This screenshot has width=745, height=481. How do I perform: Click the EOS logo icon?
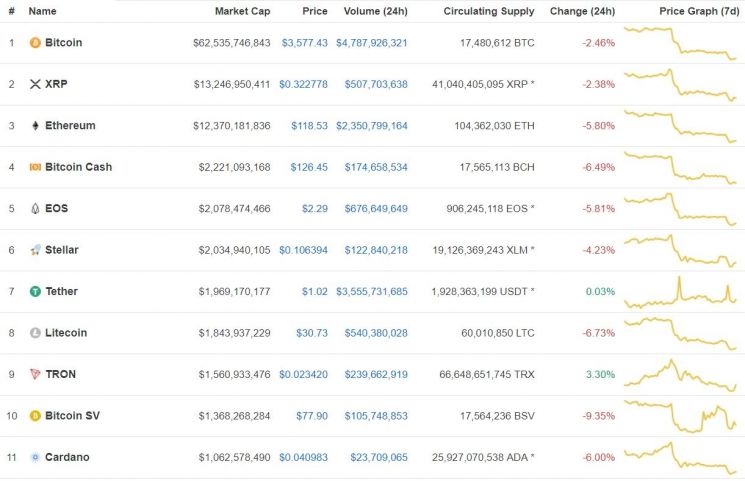pos(35,208)
